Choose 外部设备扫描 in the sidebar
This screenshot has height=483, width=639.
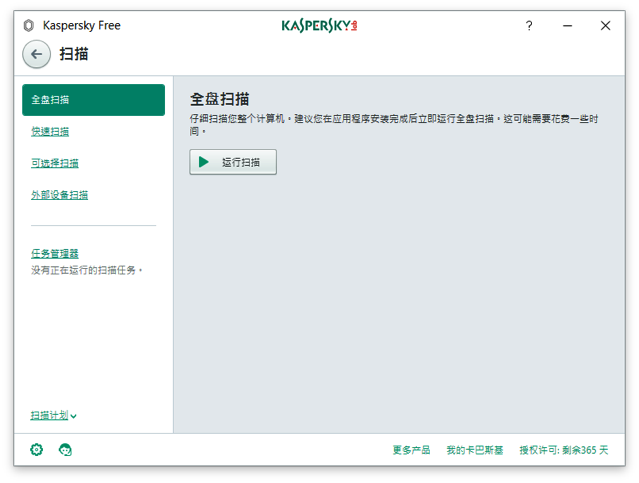(x=59, y=195)
